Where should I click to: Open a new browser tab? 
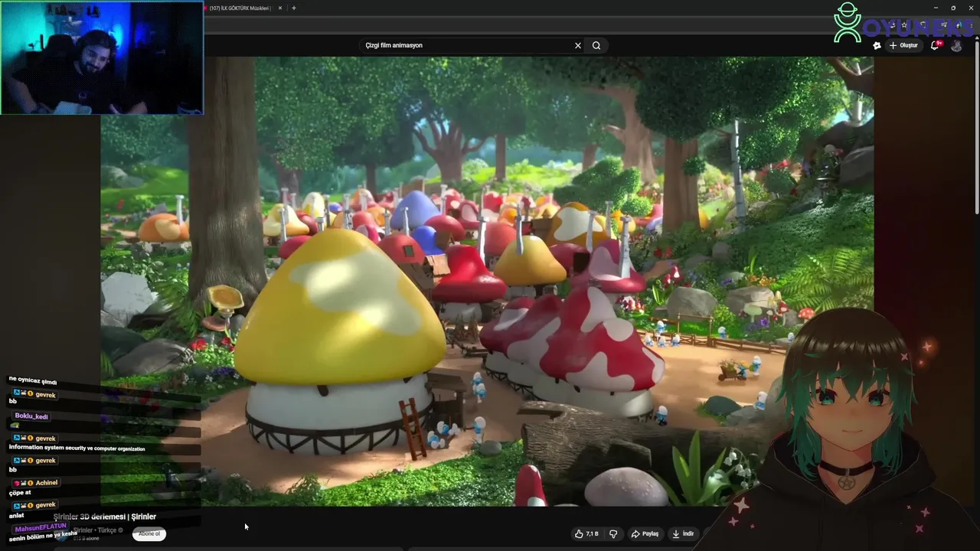tap(294, 8)
